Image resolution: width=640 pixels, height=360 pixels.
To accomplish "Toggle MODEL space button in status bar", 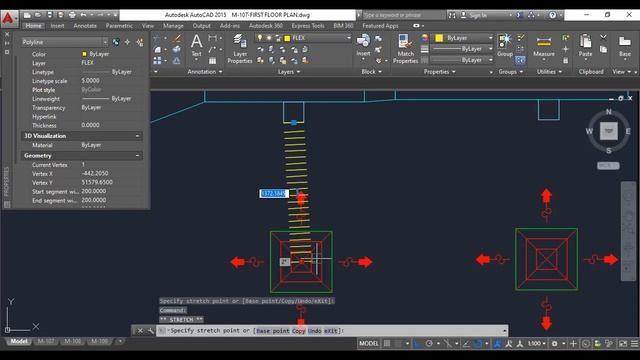I will [x=369, y=344].
